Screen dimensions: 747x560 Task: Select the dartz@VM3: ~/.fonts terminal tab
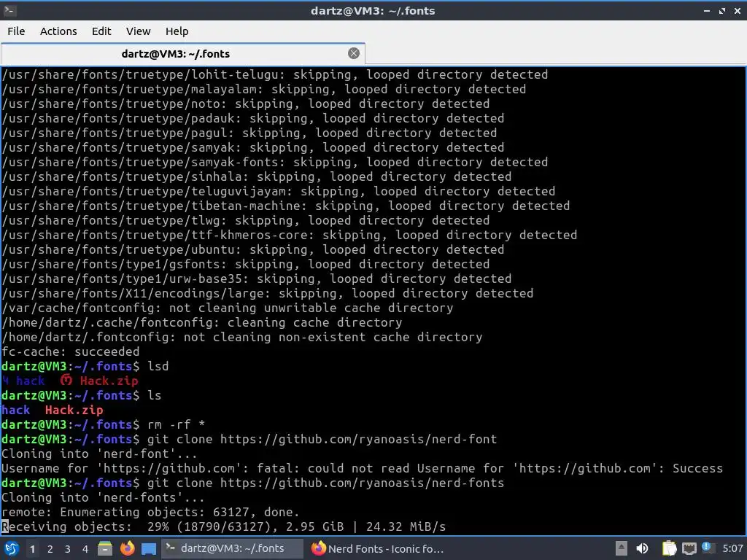[x=183, y=53]
